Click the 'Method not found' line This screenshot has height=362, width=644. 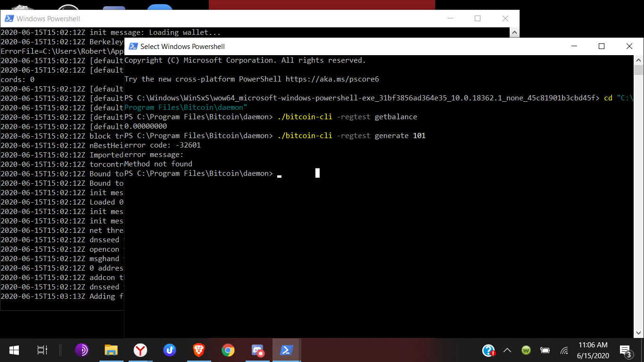[158, 164]
